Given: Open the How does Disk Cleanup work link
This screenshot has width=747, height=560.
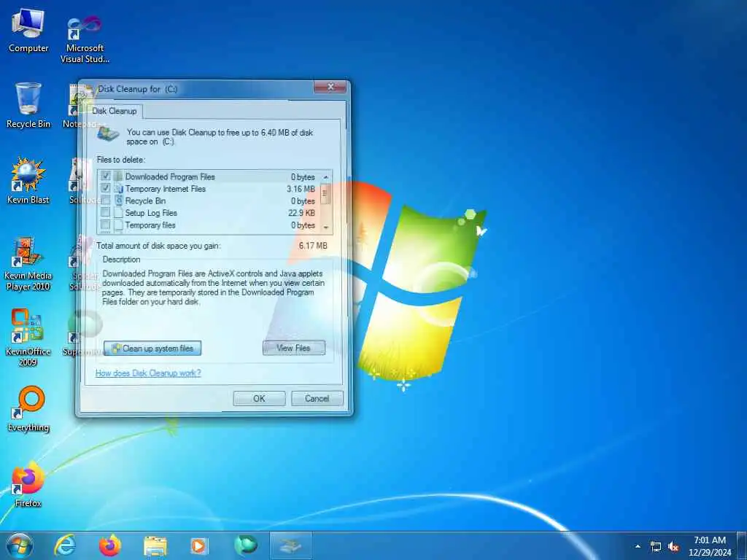Looking at the screenshot, I should pos(148,373).
